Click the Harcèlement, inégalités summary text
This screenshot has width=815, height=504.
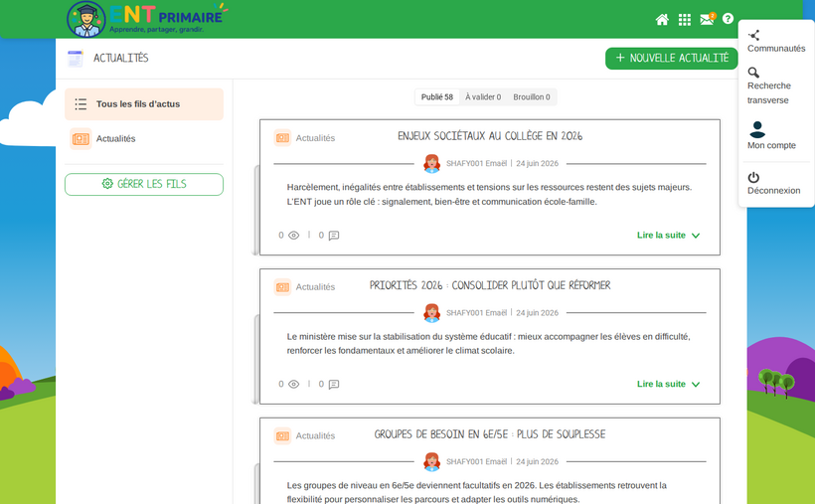[489, 195]
